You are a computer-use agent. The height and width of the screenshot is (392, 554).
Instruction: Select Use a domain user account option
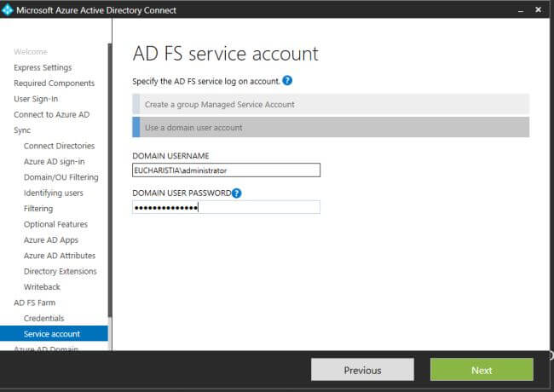click(331, 128)
